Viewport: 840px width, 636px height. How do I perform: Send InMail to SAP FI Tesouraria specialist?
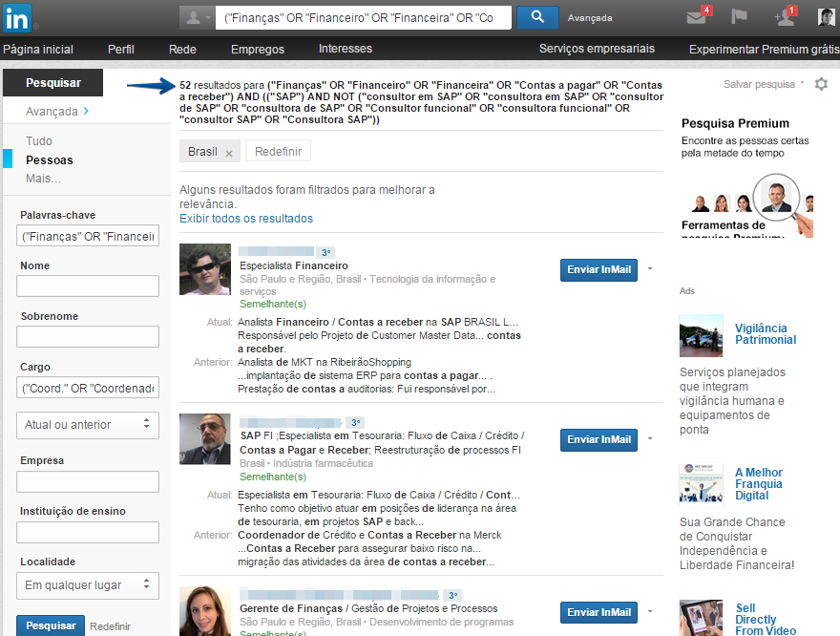coord(598,439)
